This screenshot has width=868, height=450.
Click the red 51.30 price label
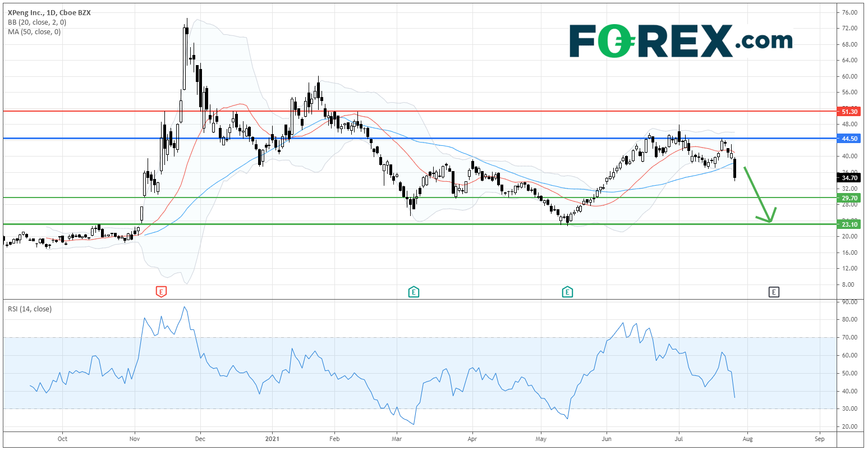tap(848, 112)
